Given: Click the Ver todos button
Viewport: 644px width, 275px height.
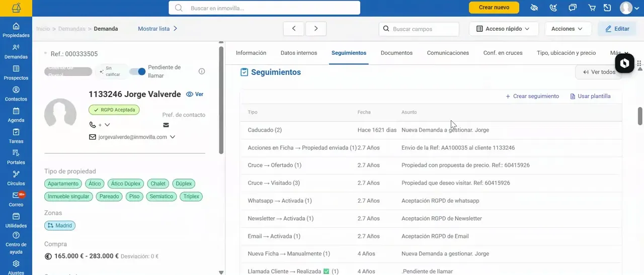Looking at the screenshot, I should 599,72.
